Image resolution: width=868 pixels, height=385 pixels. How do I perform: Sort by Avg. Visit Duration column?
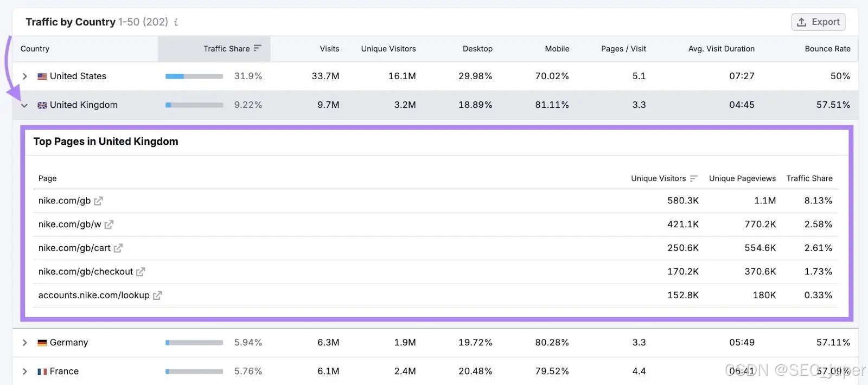722,49
